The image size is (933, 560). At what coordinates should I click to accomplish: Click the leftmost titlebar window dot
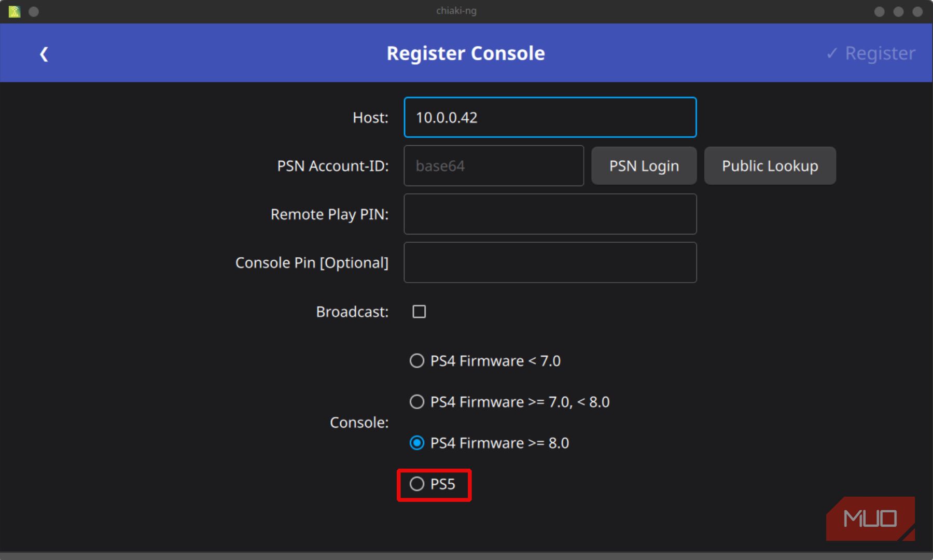pyautogui.click(x=34, y=11)
